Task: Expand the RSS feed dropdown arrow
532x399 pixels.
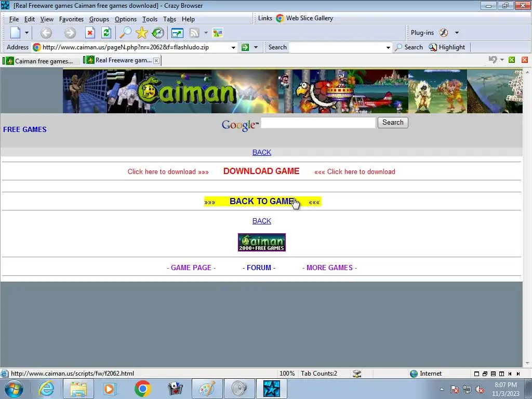Action: point(206,33)
